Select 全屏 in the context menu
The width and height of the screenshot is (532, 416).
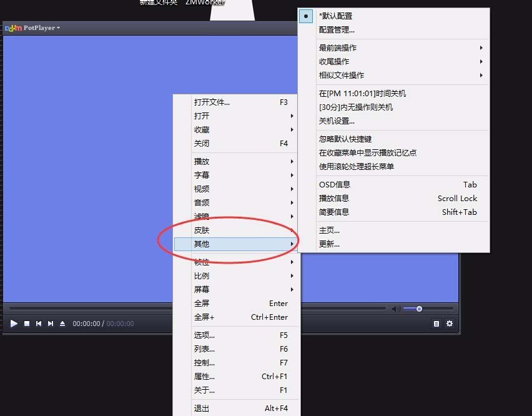click(x=201, y=303)
